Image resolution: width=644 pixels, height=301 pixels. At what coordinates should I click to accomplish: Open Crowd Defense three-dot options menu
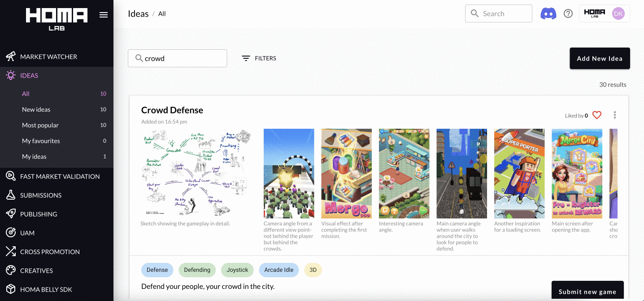click(x=614, y=115)
